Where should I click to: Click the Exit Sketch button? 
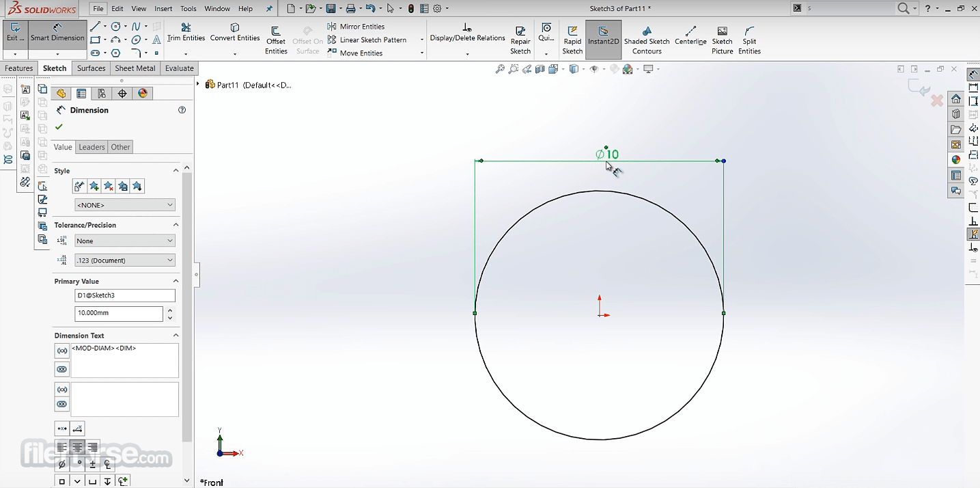click(x=15, y=33)
